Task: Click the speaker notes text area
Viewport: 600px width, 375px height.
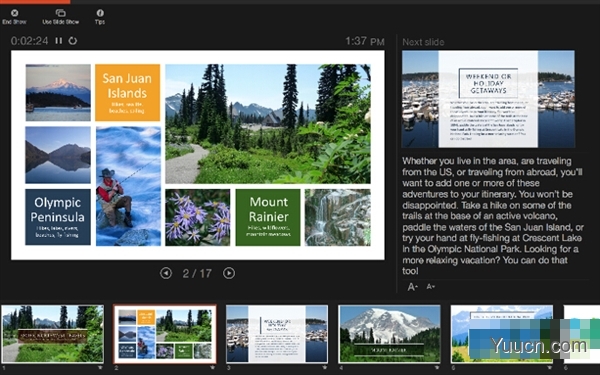Action: click(x=493, y=216)
